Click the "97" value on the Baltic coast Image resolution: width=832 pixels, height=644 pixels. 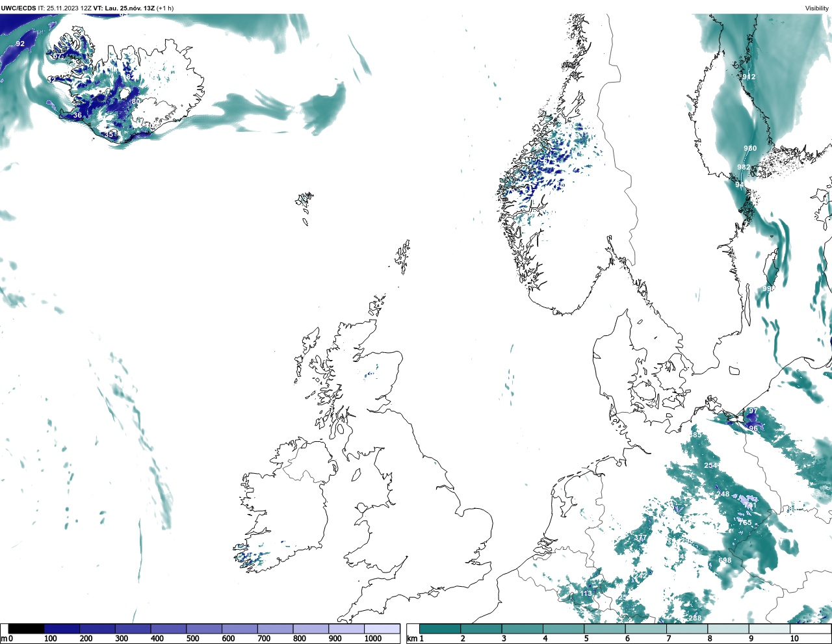753,411
